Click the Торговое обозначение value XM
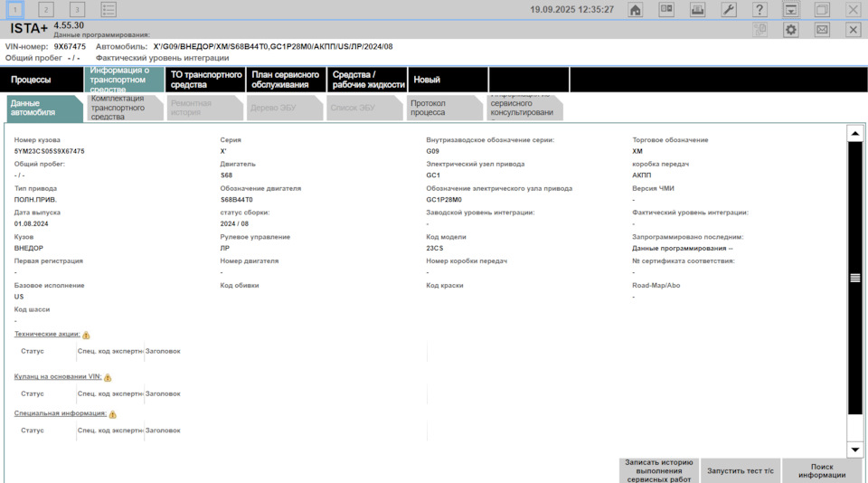This screenshot has width=868, height=483. coord(637,151)
